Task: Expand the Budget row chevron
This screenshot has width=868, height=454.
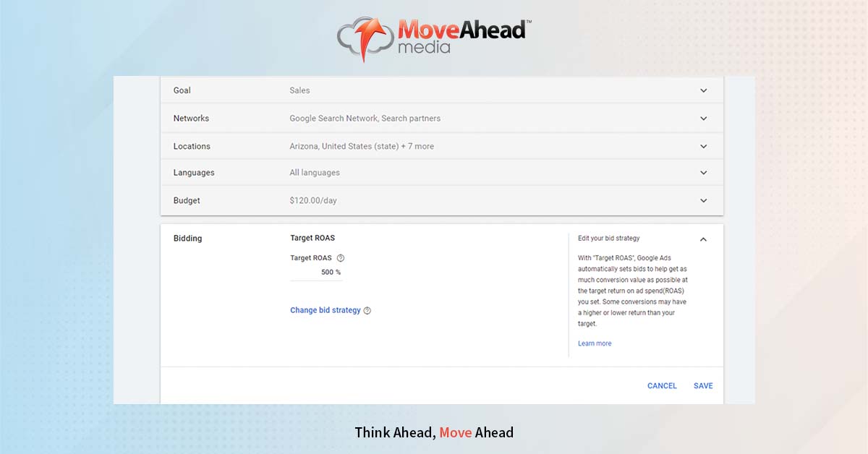Action: [703, 200]
